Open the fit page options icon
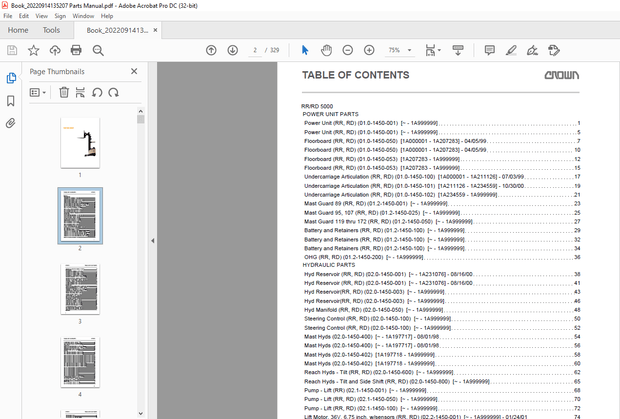620x419 pixels. pyautogui.click(x=433, y=50)
